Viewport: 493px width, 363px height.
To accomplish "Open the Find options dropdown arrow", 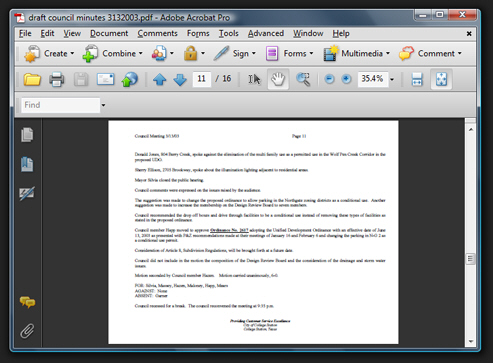I will [103, 105].
